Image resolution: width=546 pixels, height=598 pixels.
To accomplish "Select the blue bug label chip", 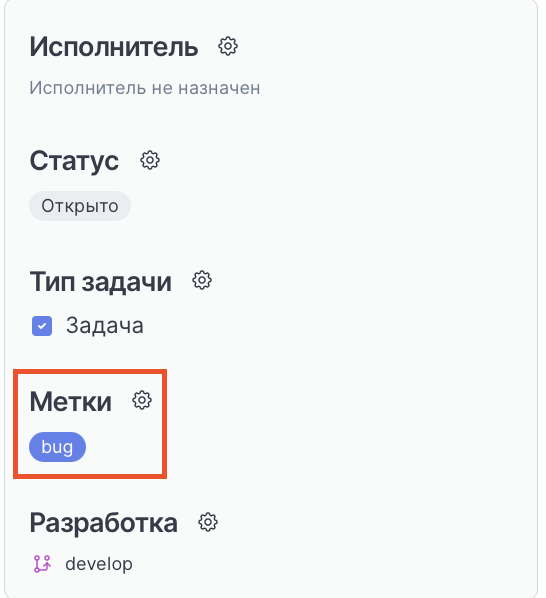I will [x=58, y=447].
